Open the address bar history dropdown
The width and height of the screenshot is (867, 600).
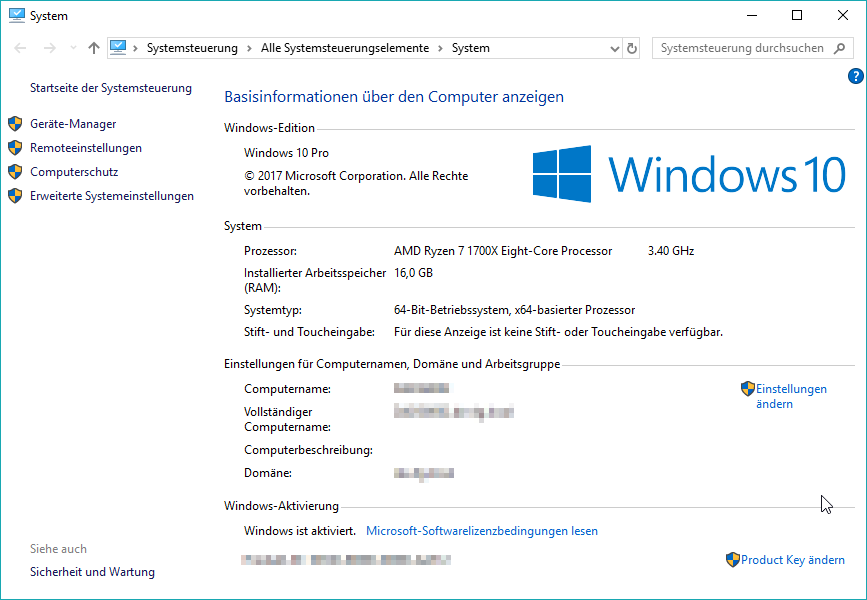coord(614,49)
